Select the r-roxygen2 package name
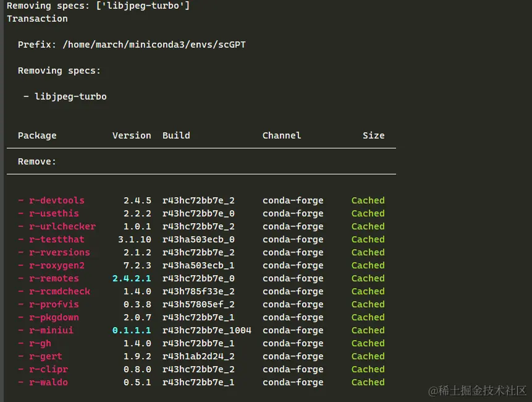The width and height of the screenshot is (532, 402). click(56, 265)
